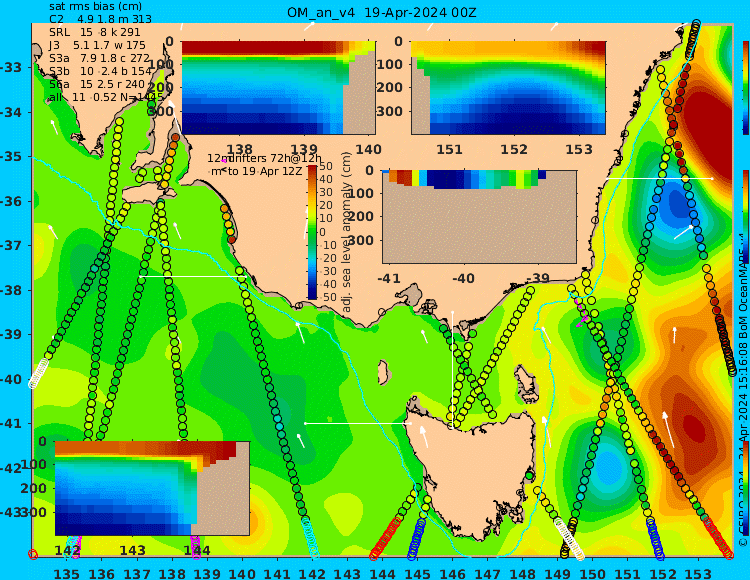The width and height of the screenshot is (750, 580).
Task: Click main map longitude label 136
Action: [x=101, y=573]
